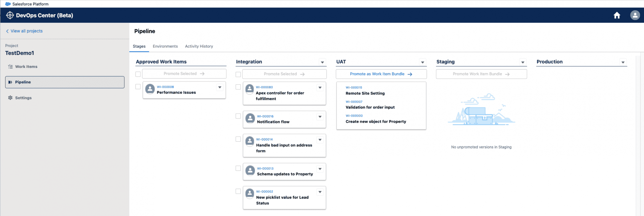The image size is (644, 216).
Task: Switch to the Environments tab
Action: 165,46
